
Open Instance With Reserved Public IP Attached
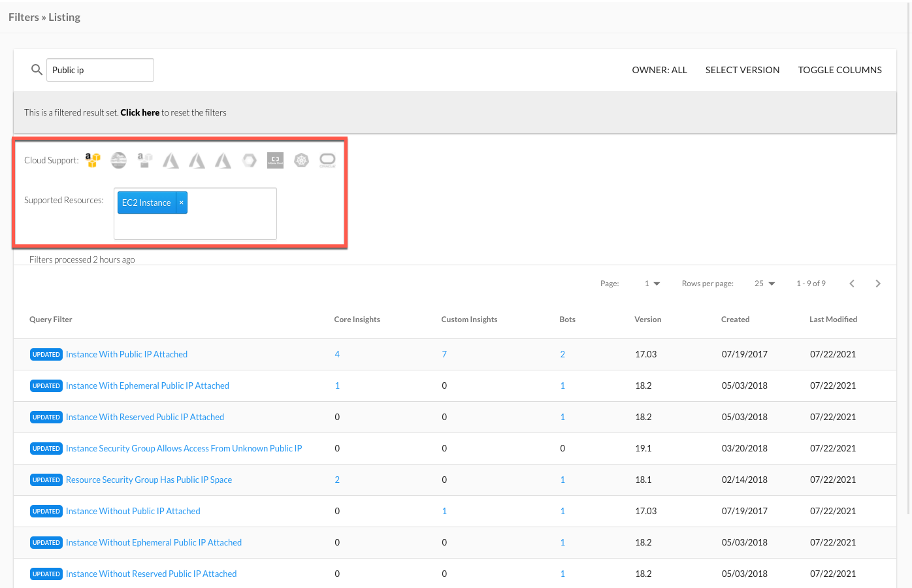pos(145,417)
